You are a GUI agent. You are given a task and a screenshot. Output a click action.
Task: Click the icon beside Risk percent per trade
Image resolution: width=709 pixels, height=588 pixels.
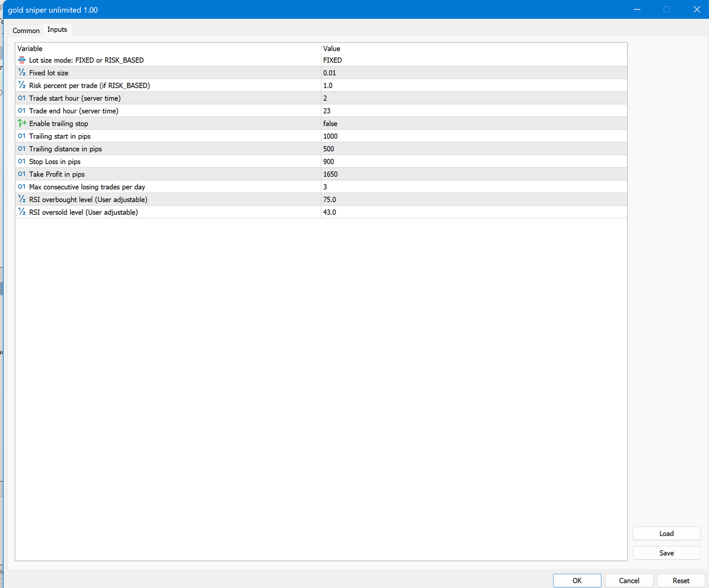click(22, 86)
